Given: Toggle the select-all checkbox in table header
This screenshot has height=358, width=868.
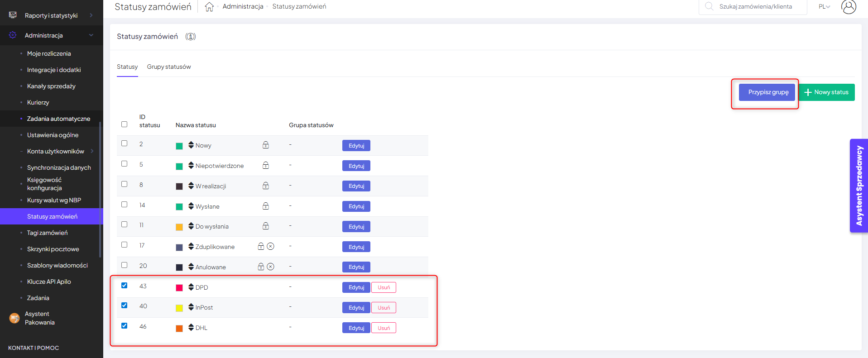Looking at the screenshot, I should coord(125,124).
